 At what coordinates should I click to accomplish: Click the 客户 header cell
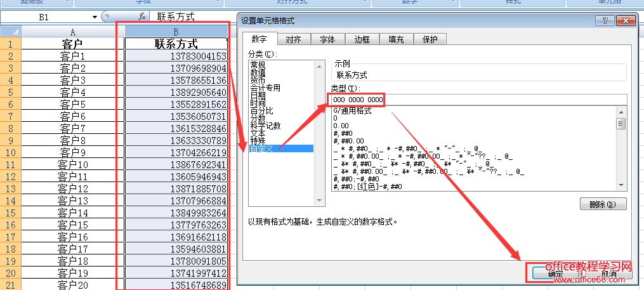[x=73, y=44]
